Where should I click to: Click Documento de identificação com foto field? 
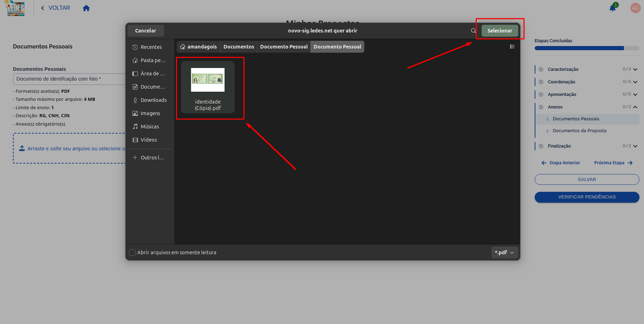[x=69, y=79]
